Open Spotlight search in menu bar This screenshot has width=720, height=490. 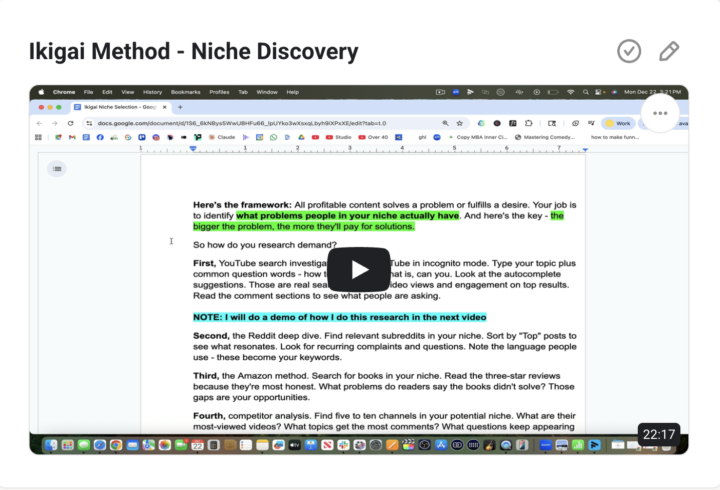[585, 92]
